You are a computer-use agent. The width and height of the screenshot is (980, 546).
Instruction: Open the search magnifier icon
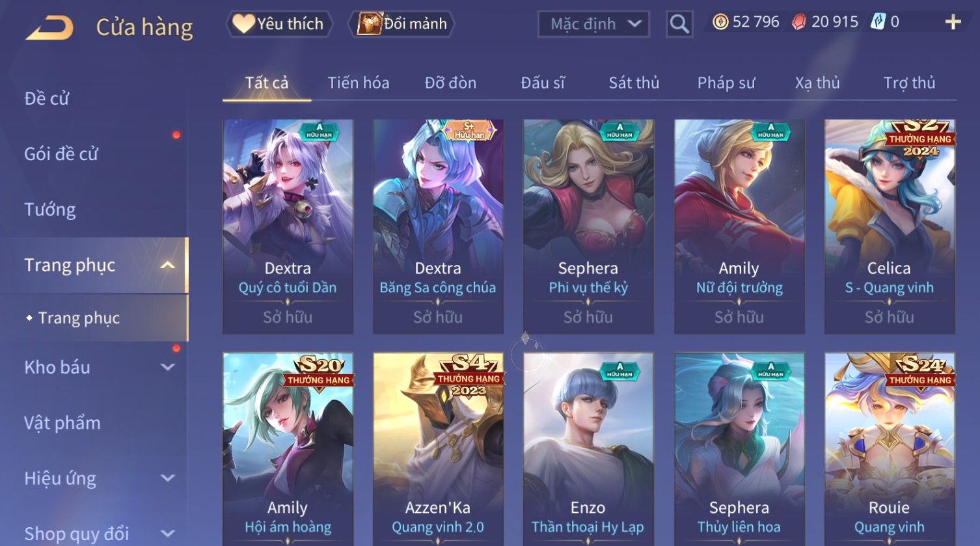(679, 25)
